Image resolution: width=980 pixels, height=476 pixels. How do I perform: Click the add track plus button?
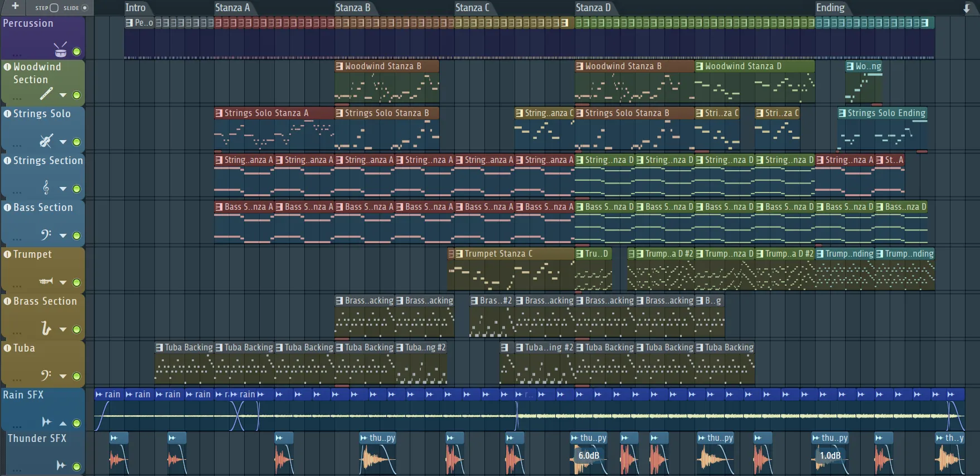(15, 7)
